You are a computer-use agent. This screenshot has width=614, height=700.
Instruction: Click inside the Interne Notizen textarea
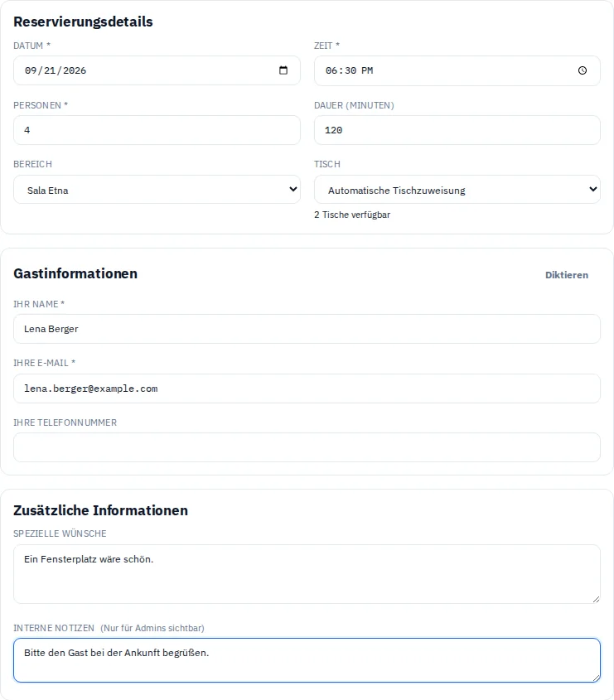(x=307, y=660)
